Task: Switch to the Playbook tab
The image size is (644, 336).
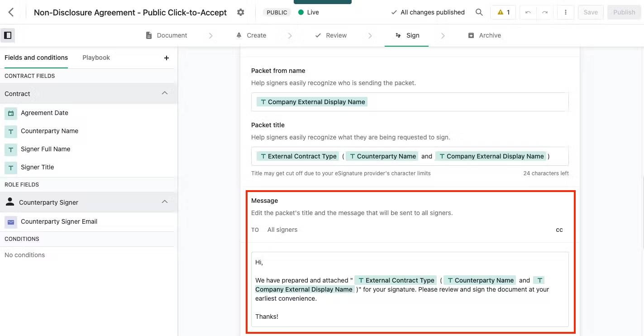Action: click(x=96, y=58)
